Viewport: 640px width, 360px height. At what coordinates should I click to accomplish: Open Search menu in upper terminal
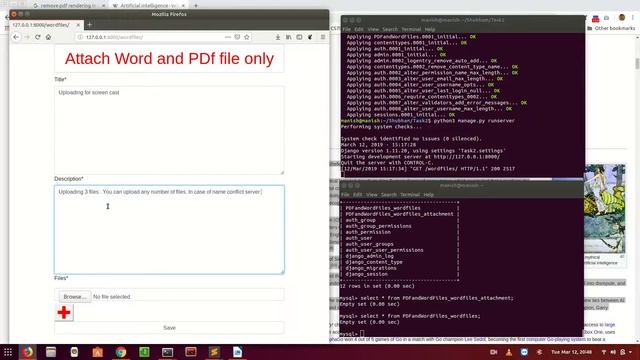(390, 29)
